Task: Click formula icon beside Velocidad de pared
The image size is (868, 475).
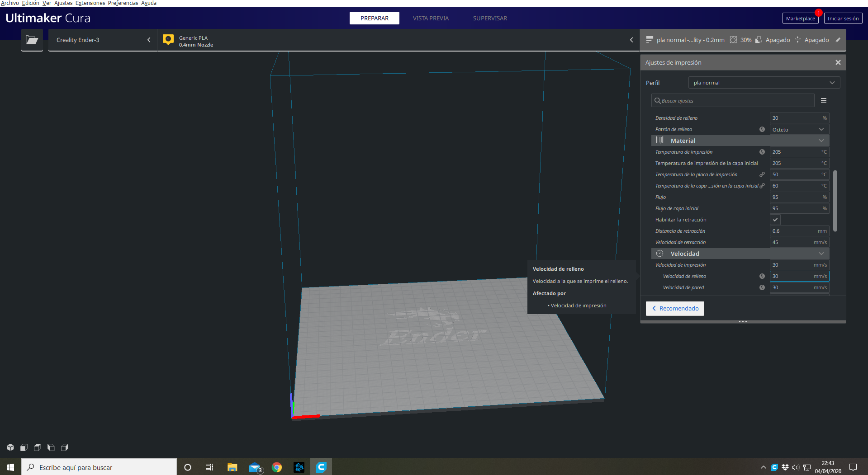Action: click(x=762, y=287)
